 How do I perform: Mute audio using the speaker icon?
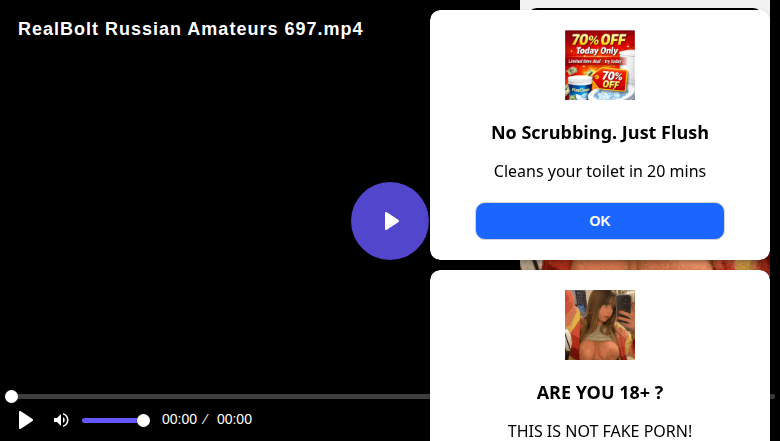(61, 420)
